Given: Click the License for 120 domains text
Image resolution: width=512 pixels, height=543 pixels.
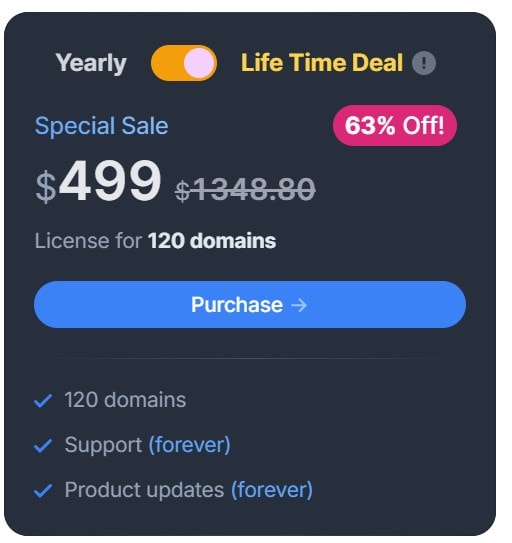Looking at the screenshot, I should [x=156, y=241].
